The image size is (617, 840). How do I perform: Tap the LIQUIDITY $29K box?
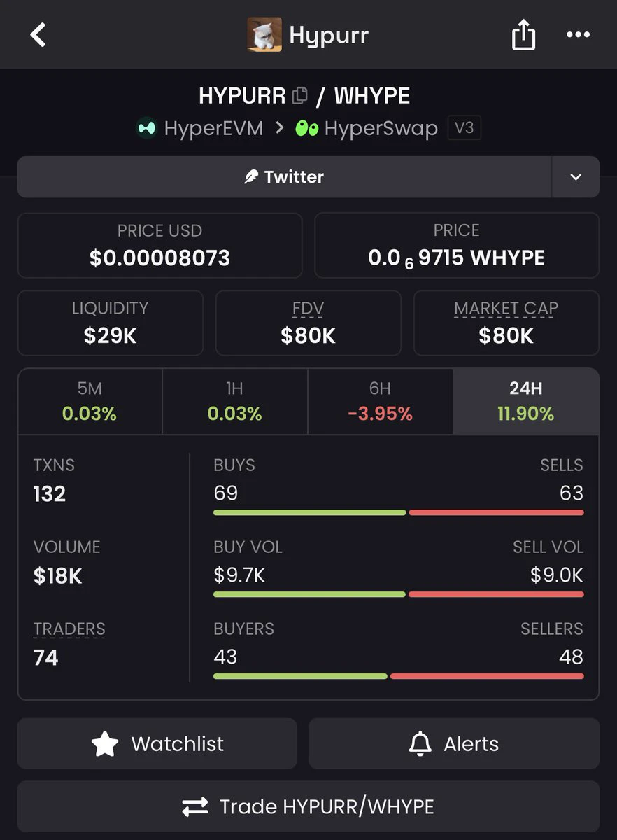point(111,323)
